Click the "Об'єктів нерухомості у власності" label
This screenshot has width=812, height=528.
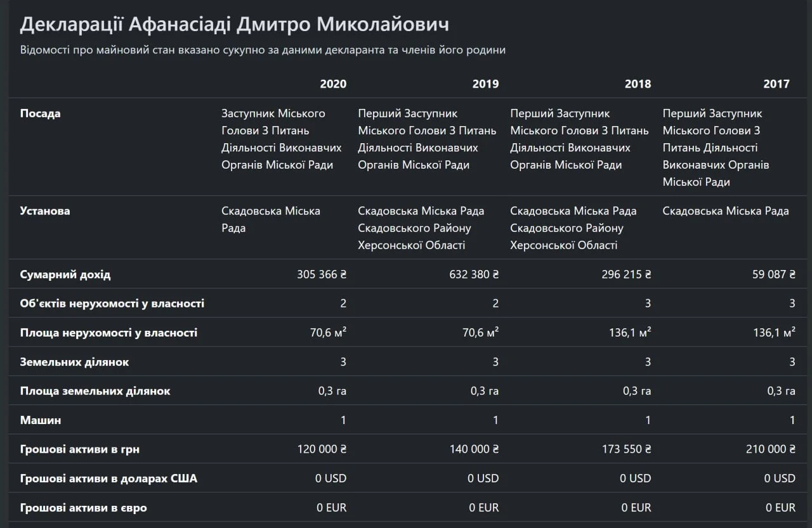(x=112, y=304)
